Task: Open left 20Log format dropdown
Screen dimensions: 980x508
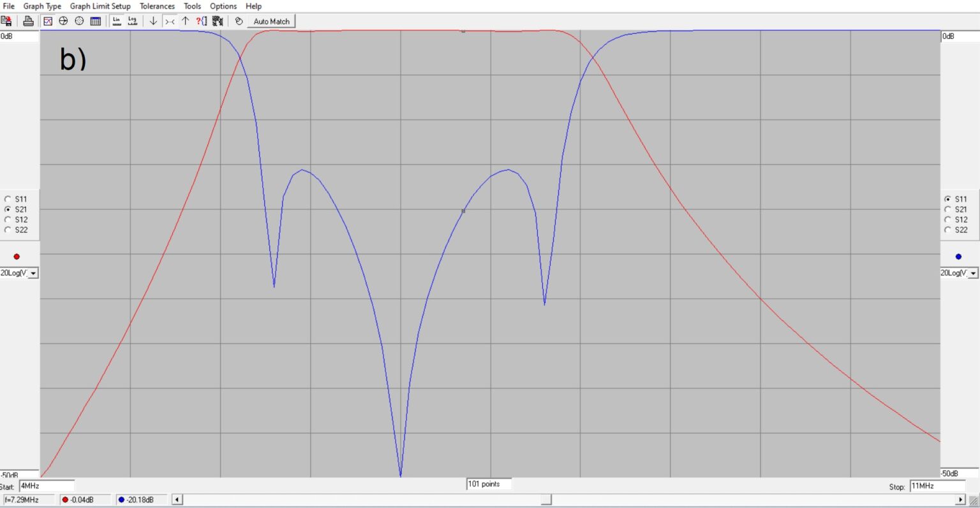Action: point(33,273)
